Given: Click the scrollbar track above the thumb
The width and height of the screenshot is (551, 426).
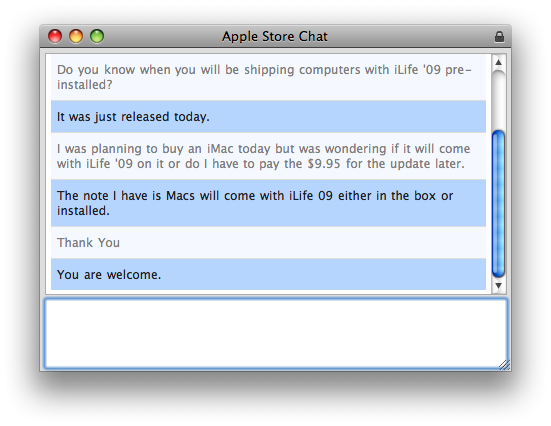Looking at the screenshot, I should 498,99.
